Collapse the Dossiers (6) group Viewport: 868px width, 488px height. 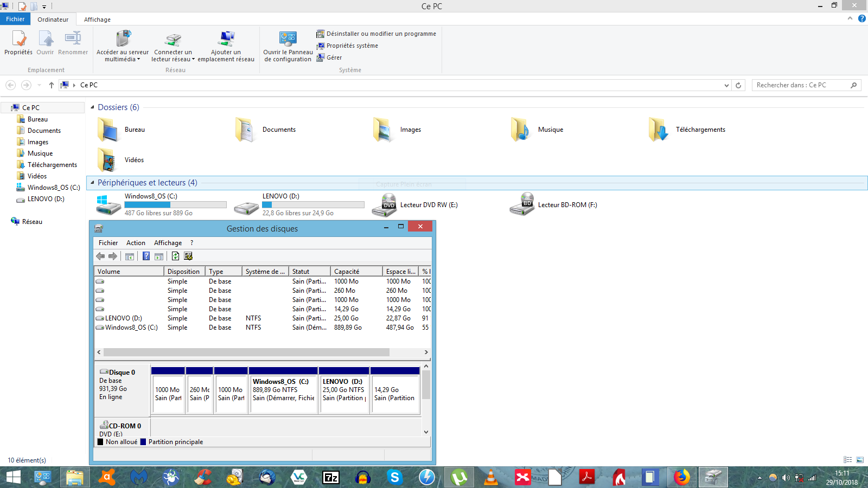[x=92, y=107]
